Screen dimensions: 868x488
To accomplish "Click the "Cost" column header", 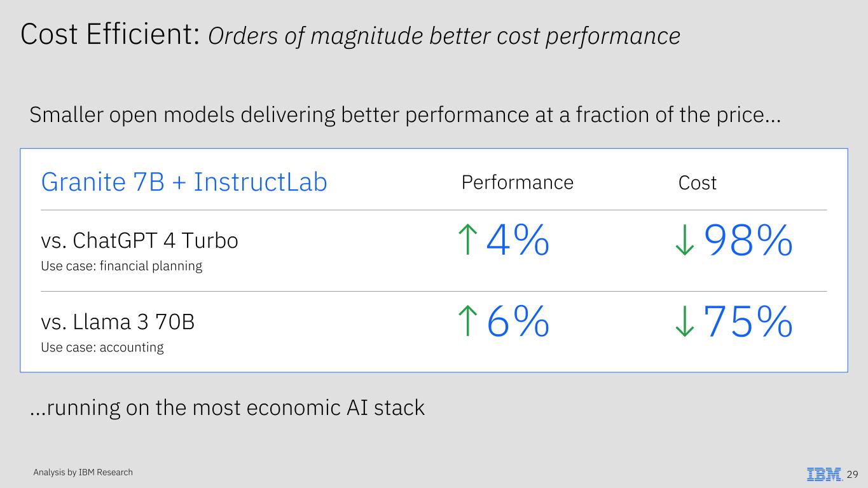I will tap(697, 183).
